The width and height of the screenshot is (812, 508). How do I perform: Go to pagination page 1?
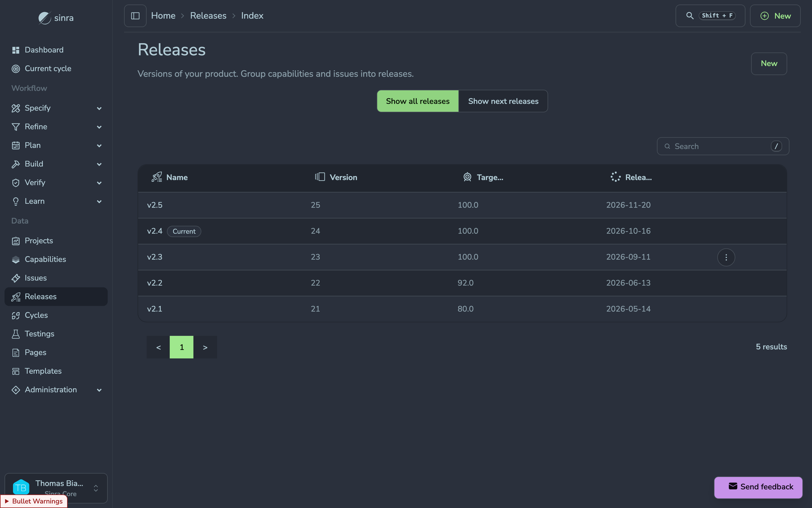pos(182,347)
